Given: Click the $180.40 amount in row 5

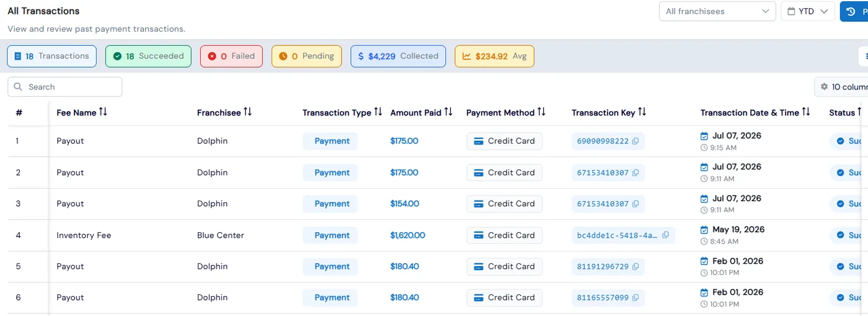Looking at the screenshot, I should point(404,266).
